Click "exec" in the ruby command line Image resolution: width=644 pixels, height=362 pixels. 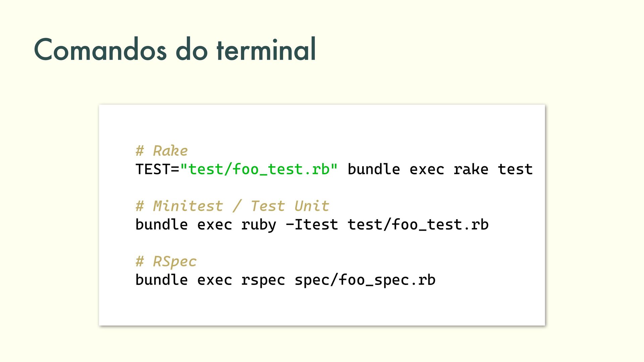click(214, 225)
